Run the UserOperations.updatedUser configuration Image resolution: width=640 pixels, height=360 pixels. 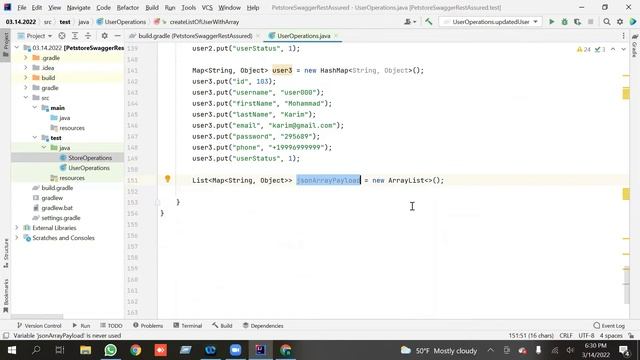pyautogui.click(x=551, y=22)
